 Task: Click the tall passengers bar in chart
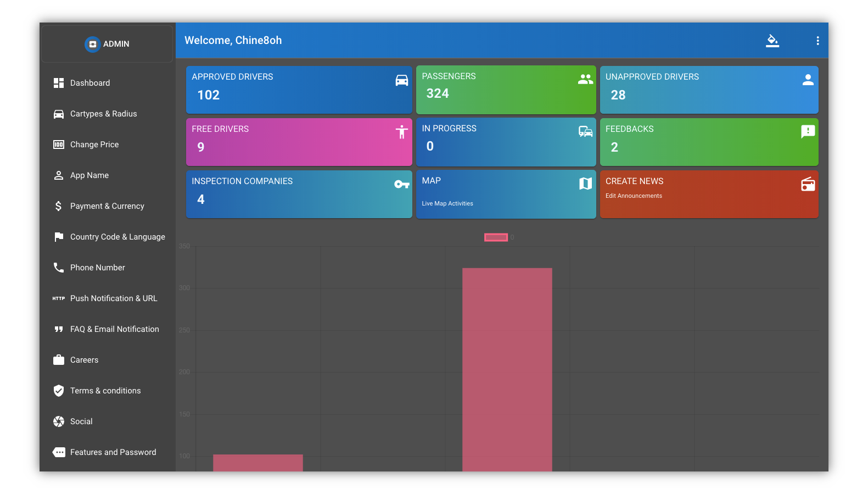(x=507, y=368)
